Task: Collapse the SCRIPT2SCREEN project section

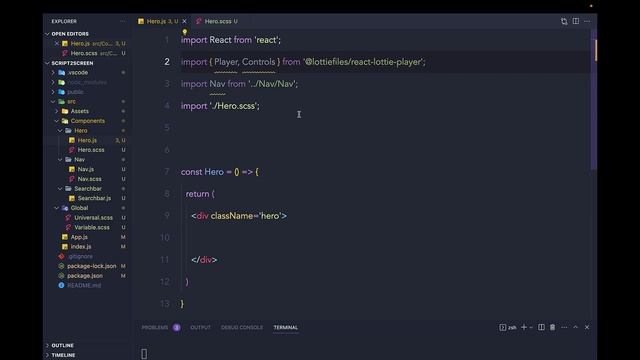Action: tap(47, 63)
